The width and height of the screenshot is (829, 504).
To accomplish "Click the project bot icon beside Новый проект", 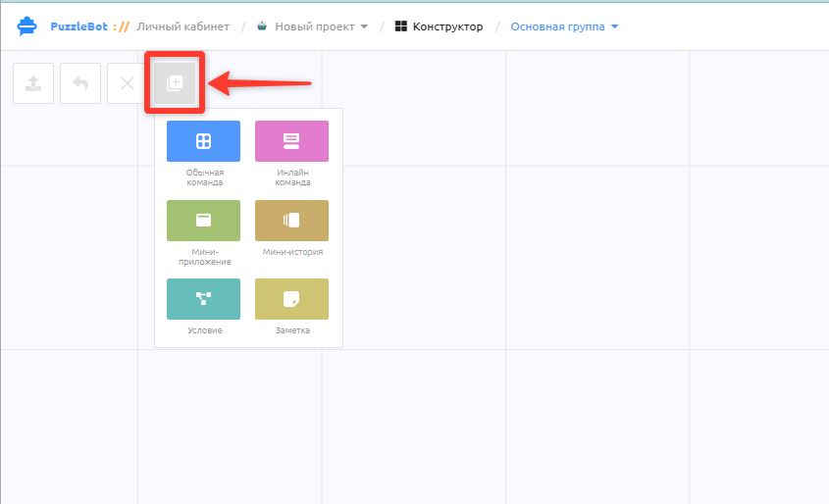I will coord(262,25).
